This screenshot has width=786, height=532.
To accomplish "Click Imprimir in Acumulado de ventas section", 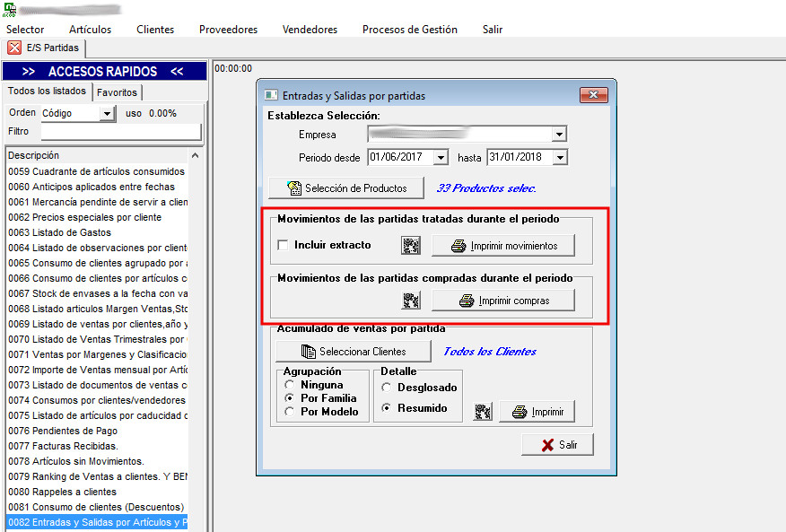I will 537,412.
